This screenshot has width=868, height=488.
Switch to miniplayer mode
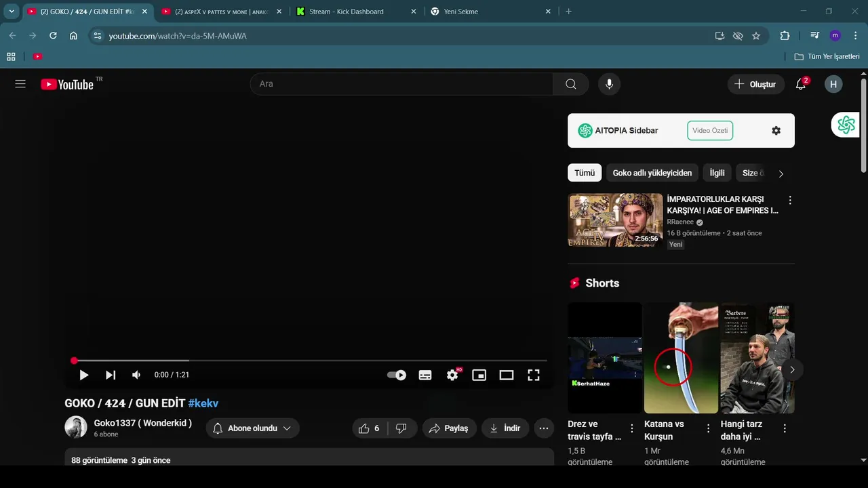[479, 375]
